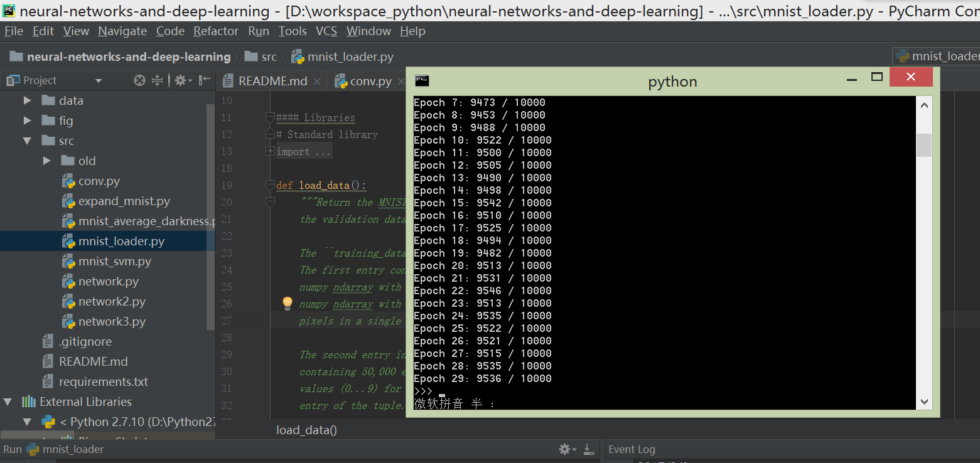The width and height of the screenshot is (980, 463).
Task: Collapse the src folder
Action: point(27,141)
